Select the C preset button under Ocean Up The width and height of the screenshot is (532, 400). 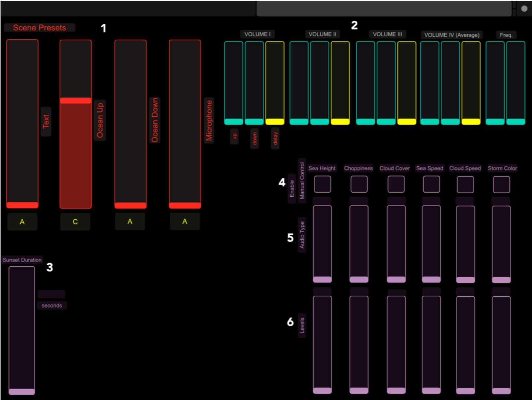coord(75,221)
